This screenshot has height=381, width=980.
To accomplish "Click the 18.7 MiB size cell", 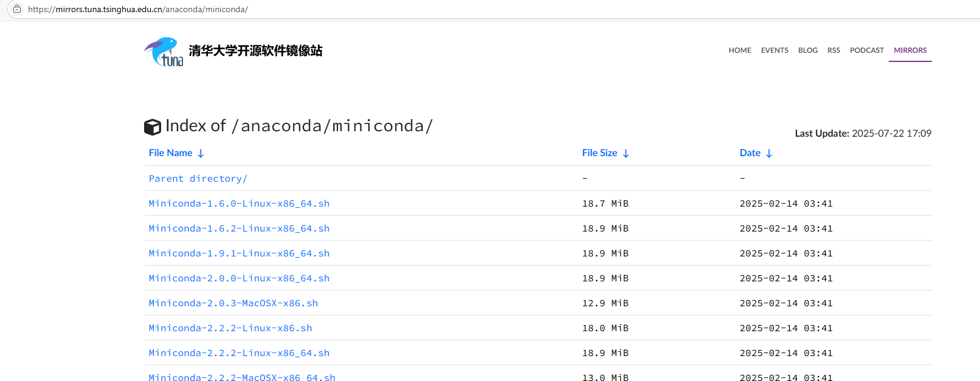I will tap(606, 204).
